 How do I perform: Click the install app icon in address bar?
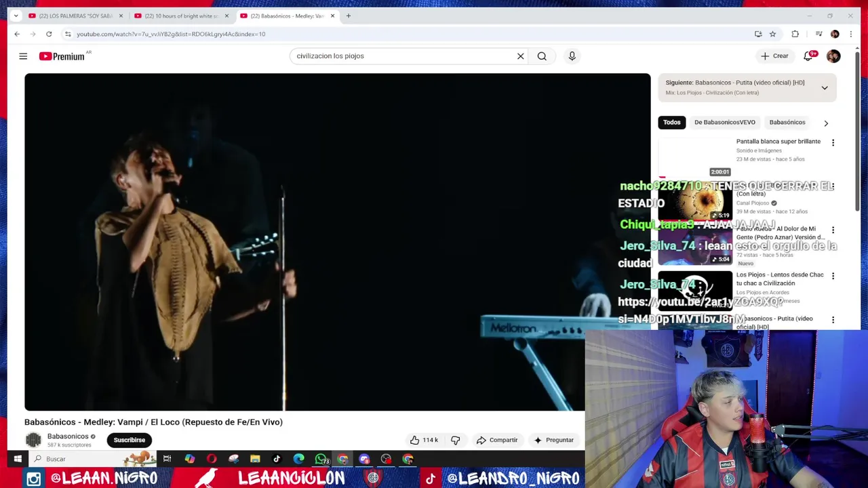(x=758, y=34)
